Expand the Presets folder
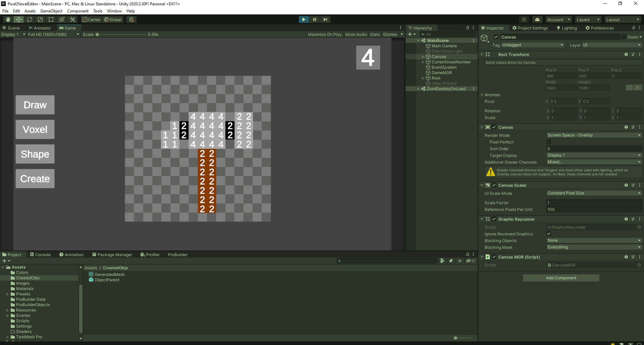 click(x=8, y=294)
